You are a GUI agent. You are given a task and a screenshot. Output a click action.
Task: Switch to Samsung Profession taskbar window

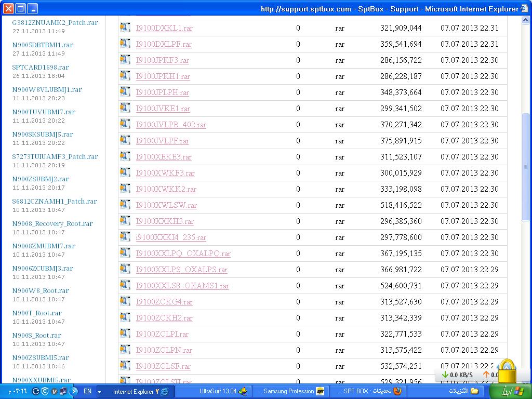coord(291,391)
